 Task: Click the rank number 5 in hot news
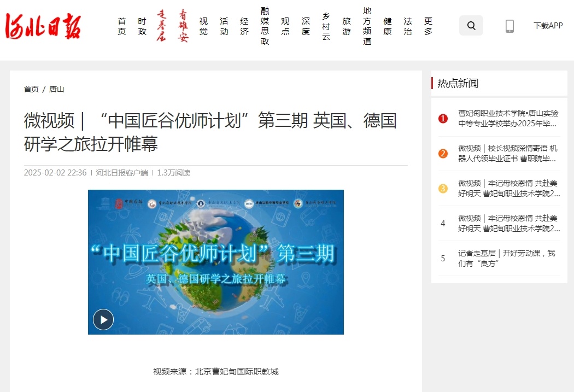[x=443, y=259]
